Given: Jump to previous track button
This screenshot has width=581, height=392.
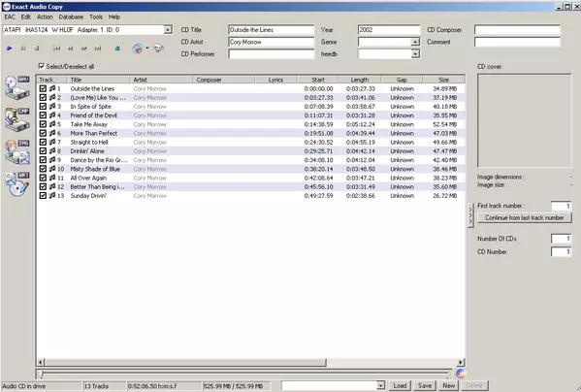Looking at the screenshot, I should tap(56, 49).
